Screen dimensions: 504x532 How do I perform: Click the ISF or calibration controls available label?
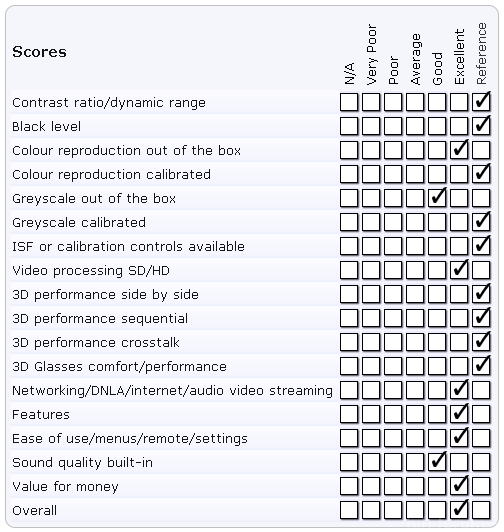(x=128, y=246)
